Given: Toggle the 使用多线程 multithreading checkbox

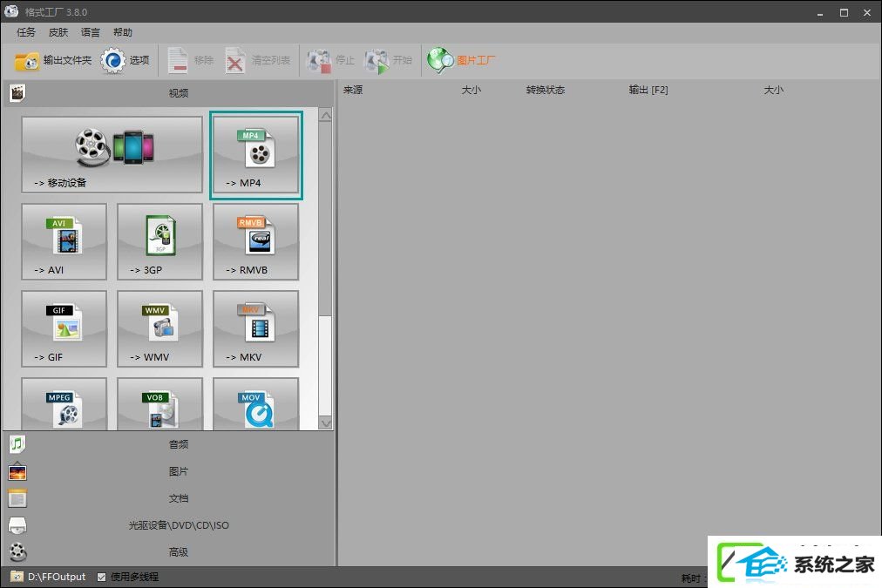Looking at the screenshot, I should coord(102,577).
